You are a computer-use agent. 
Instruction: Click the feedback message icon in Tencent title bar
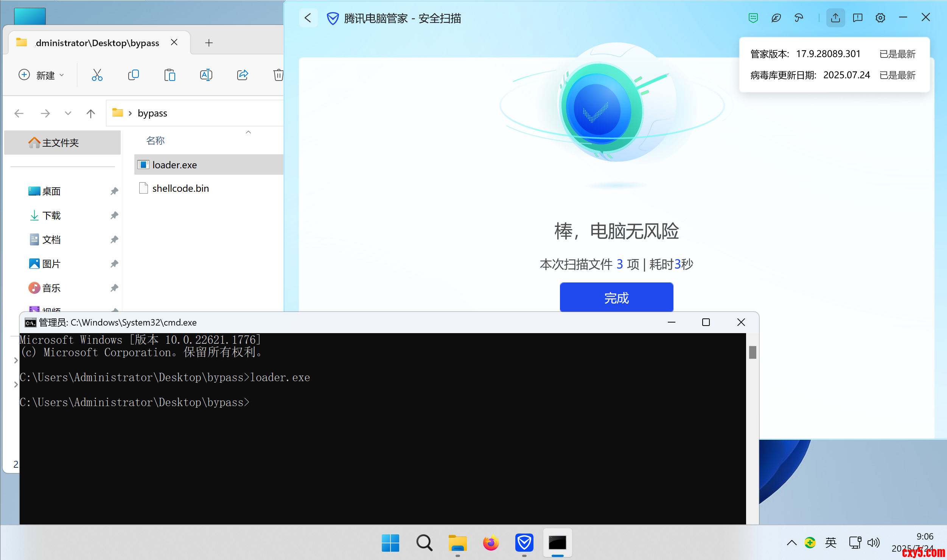tap(858, 18)
